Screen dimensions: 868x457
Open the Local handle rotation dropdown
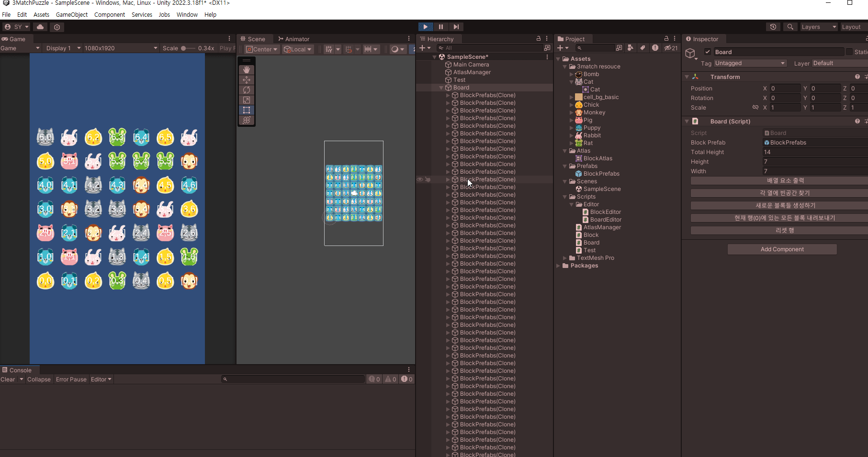[297, 49]
